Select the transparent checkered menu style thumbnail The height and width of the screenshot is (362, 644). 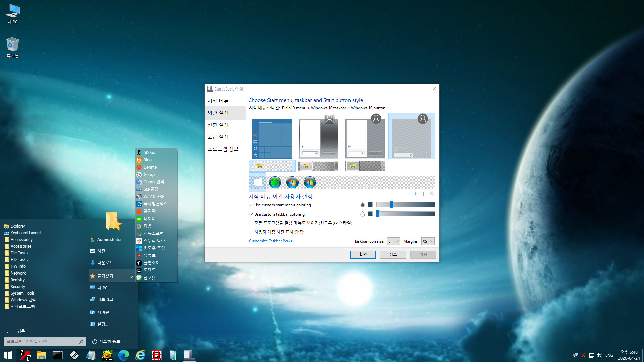click(412, 136)
